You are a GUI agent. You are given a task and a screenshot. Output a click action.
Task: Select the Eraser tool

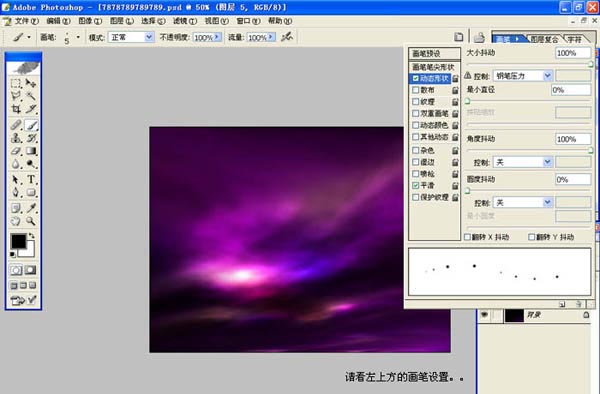coord(16,151)
